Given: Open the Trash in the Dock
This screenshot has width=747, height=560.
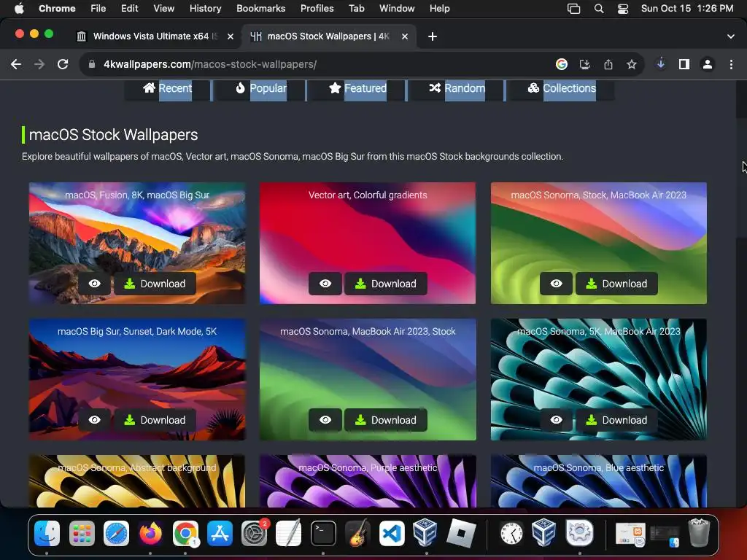Looking at the screenshot, I should point(699,533).
